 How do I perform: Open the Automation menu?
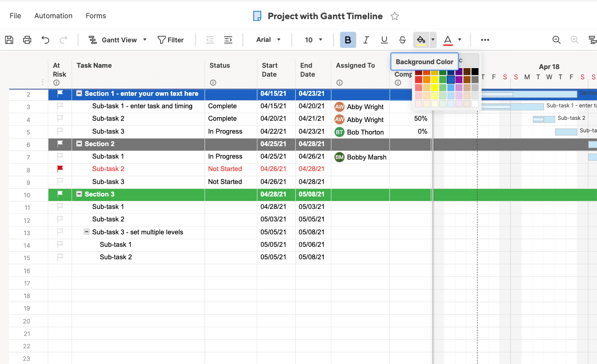coord(53,16)
